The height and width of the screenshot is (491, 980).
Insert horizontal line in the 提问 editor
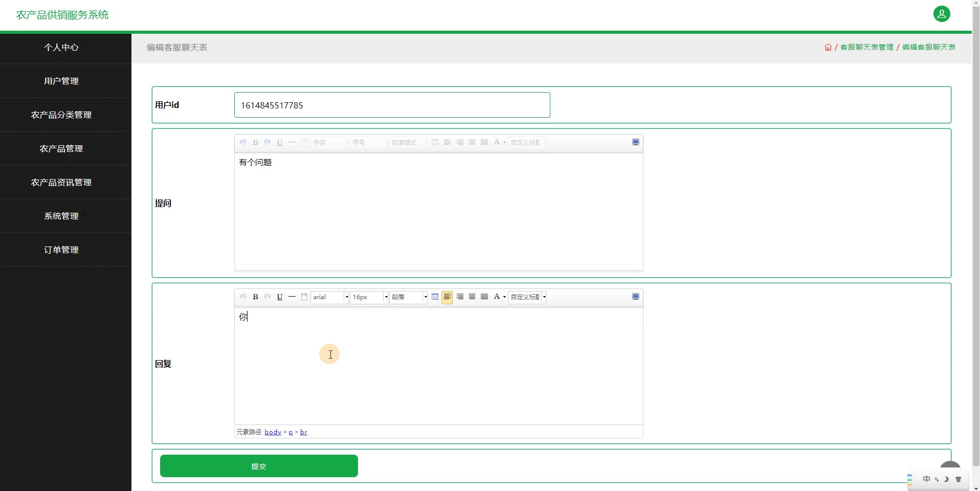[x=292, y=142]
